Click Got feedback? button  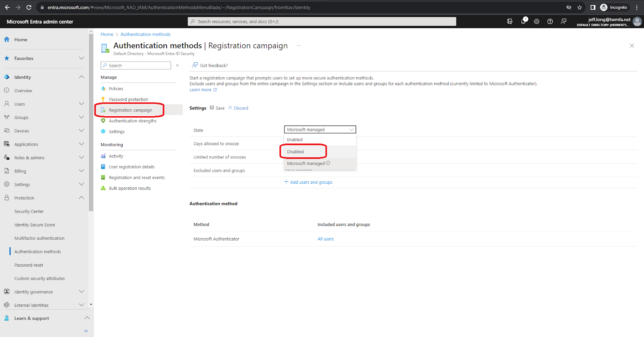click(x=210, y=65)
